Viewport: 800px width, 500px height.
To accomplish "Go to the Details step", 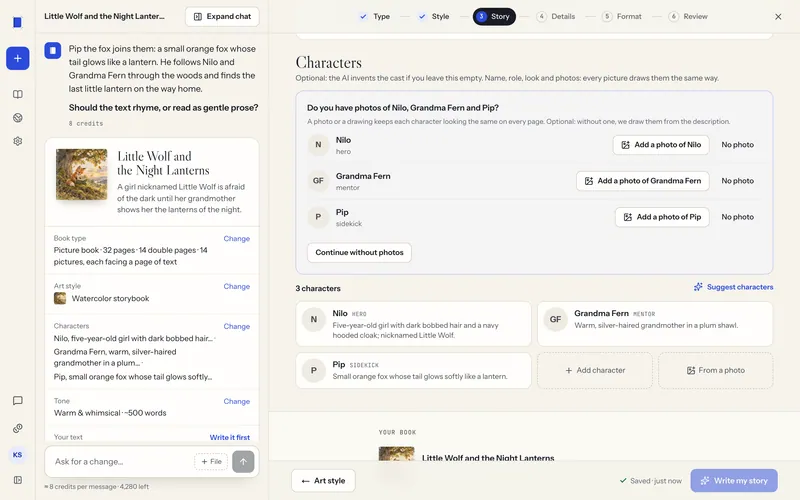I will click(x=556, y=16).
